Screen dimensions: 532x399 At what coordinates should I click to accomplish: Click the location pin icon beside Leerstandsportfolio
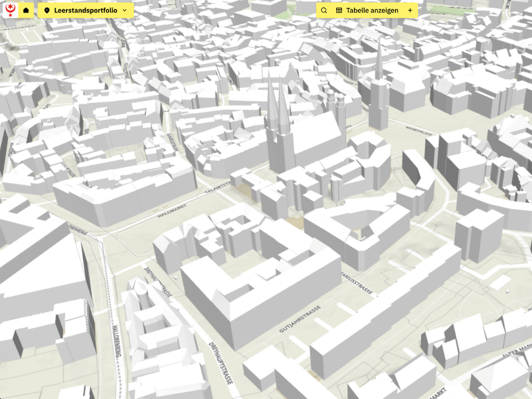(x=47, y=10)
